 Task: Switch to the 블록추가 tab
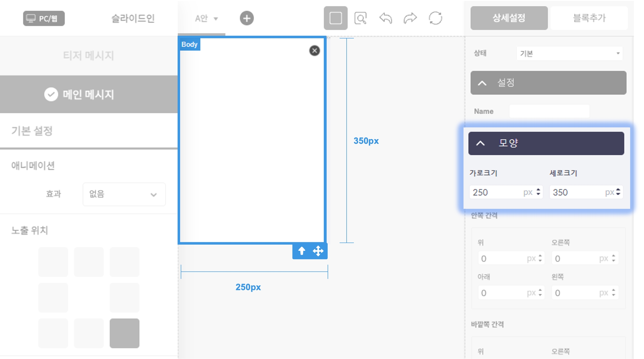pos(589,18)
